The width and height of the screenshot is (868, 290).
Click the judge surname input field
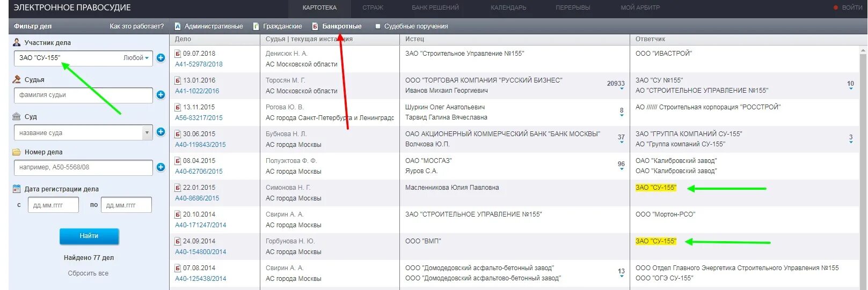coord(83,95)
